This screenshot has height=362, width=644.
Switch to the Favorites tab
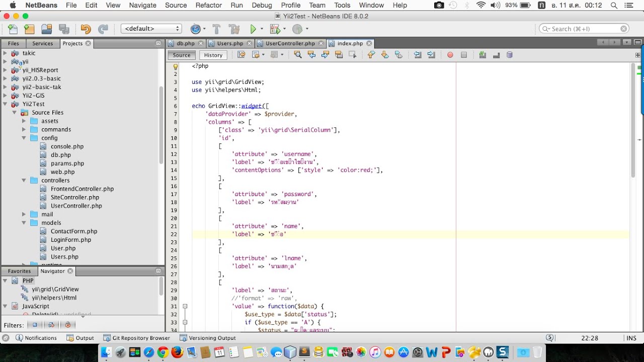coord(19,271)
